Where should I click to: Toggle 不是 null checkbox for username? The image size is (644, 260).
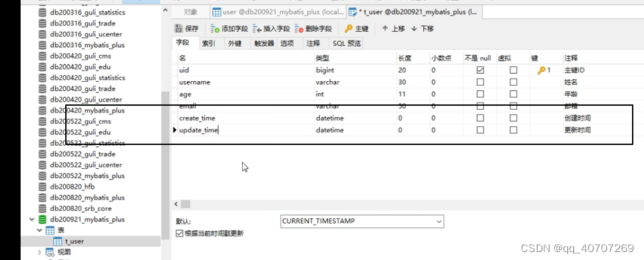click(x=480, y=82)
